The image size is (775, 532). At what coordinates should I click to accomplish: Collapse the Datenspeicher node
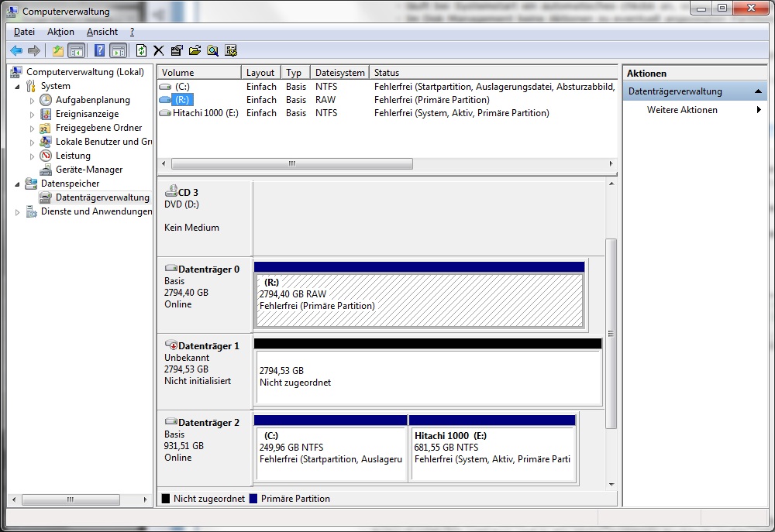pyautogui.click(x=18, y=184)
